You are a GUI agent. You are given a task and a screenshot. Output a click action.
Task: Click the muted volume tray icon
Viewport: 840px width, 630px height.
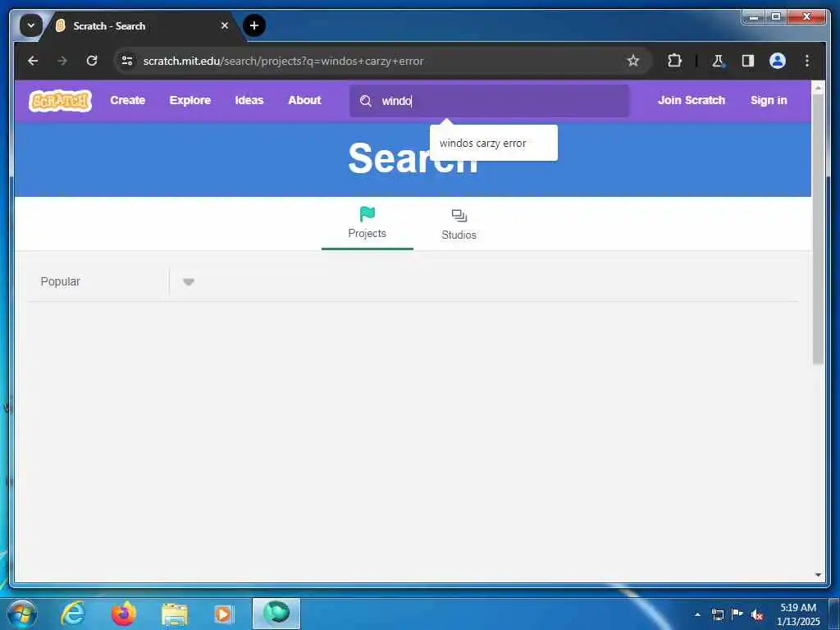(x=757, y=615)
